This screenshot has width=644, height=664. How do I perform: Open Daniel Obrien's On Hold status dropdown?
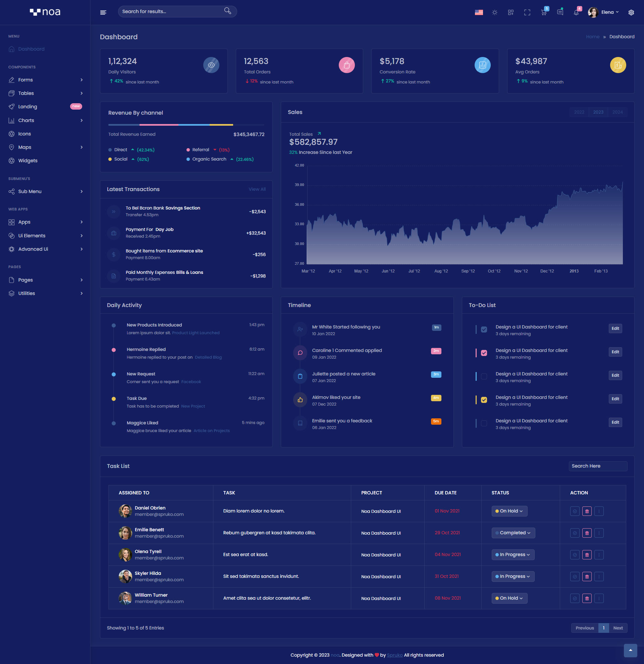pyautogui.click(x=509, y=511)
